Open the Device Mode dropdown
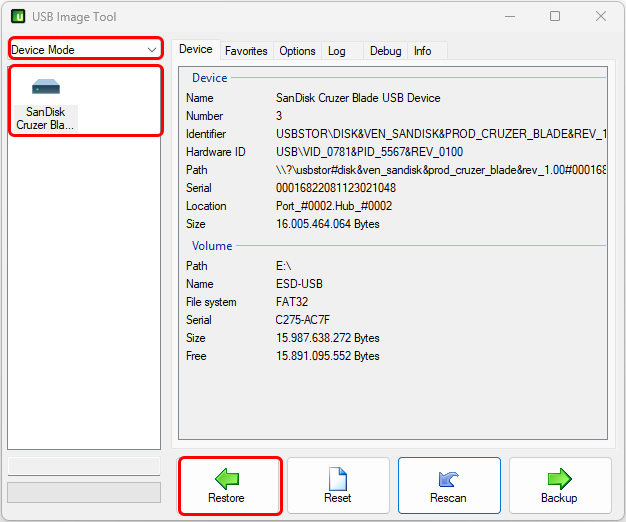The image size is (626, 522). click(85, 49)
